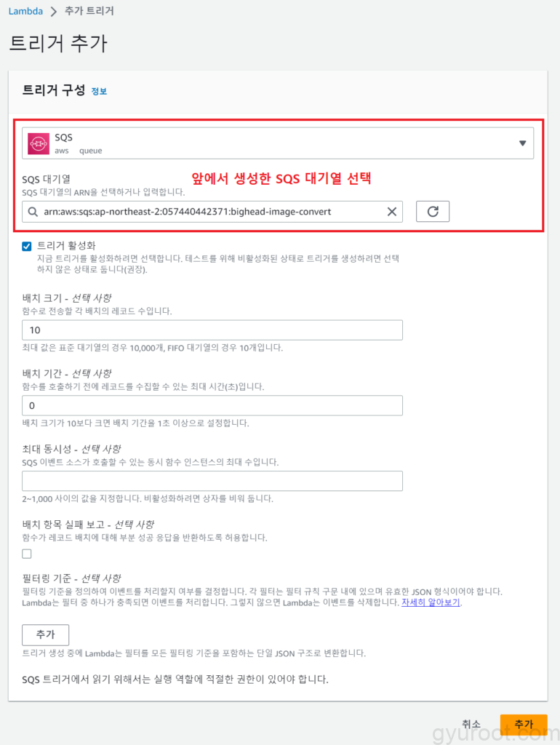560x745 pixels.
Task: Expand the SQS trigger source dropdown arrow
Action: (x=522, y=143)
